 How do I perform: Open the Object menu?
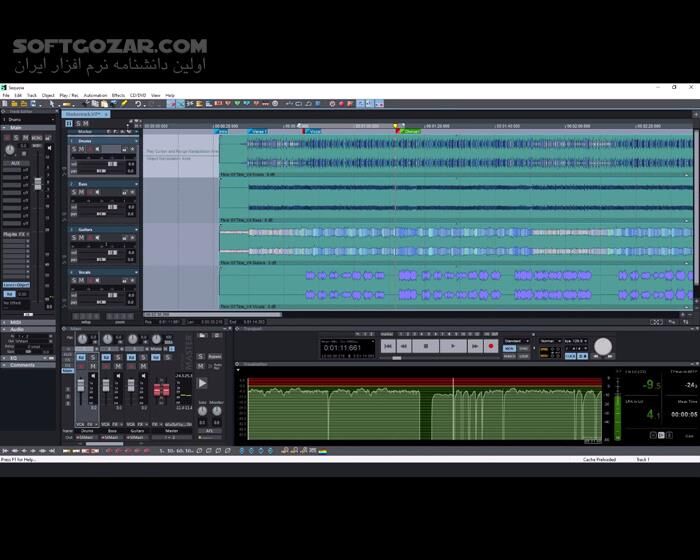click(48, 95)
